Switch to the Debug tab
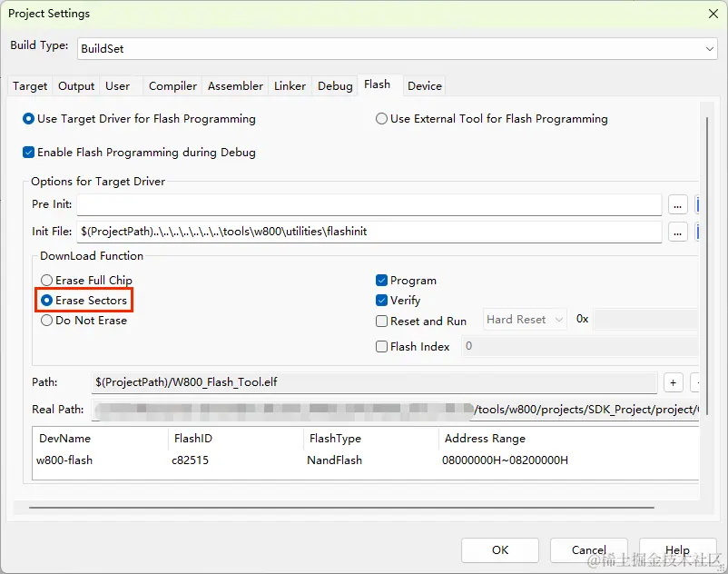 click(x=335, y=86)
